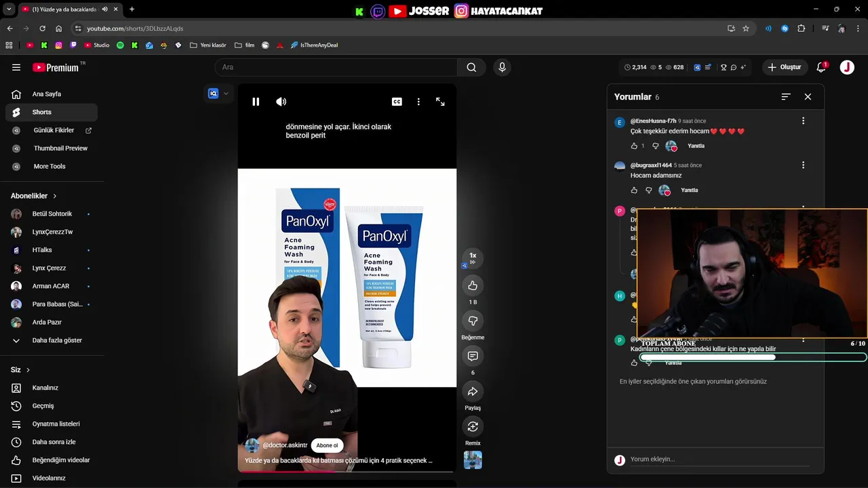Screen dimensions: 868x488
Task: Open options menu for @bugraaxl1464 comment
Action: (x=803, y=165)
